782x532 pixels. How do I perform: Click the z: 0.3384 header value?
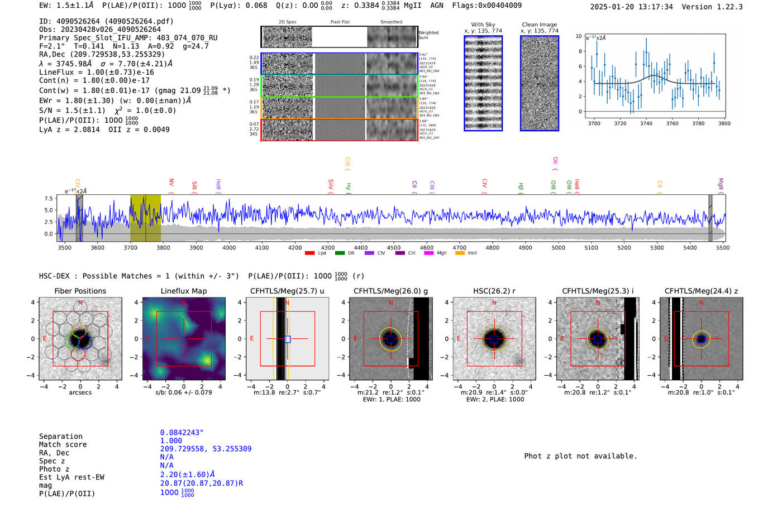tap(370, 6)
